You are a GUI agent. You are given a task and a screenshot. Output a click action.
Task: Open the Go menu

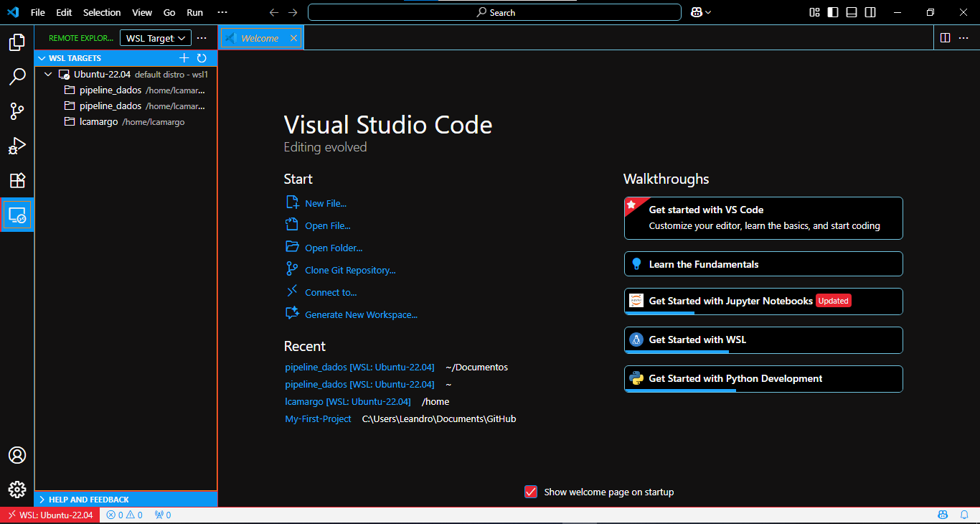tap(169, 12)
